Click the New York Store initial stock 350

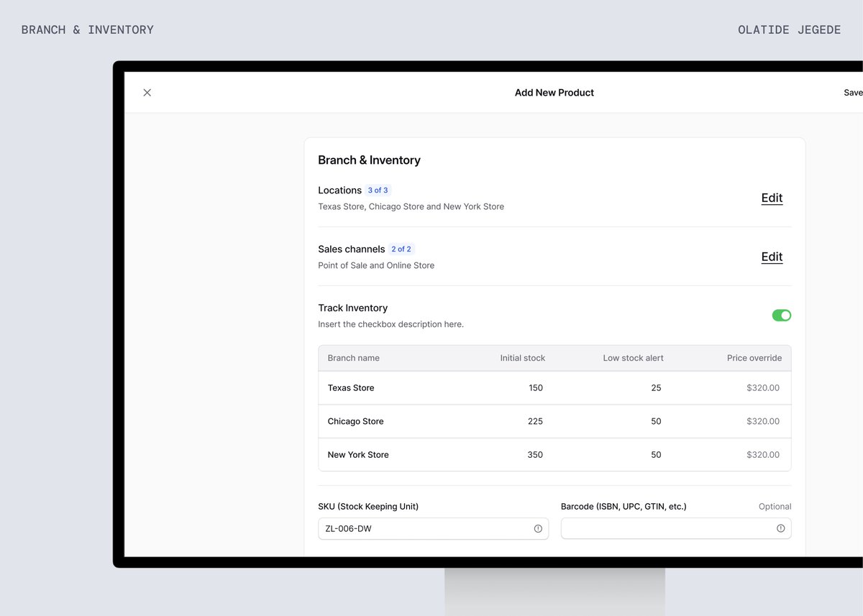coord(535,455)
